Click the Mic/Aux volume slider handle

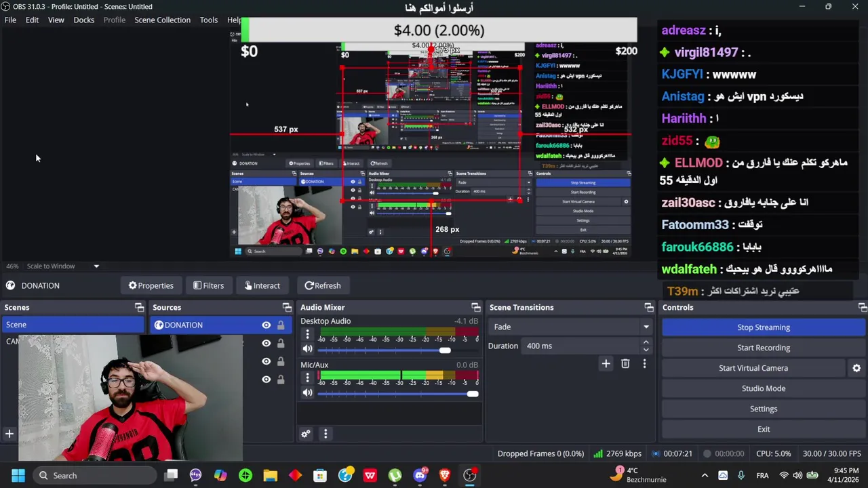click(473, 394)
